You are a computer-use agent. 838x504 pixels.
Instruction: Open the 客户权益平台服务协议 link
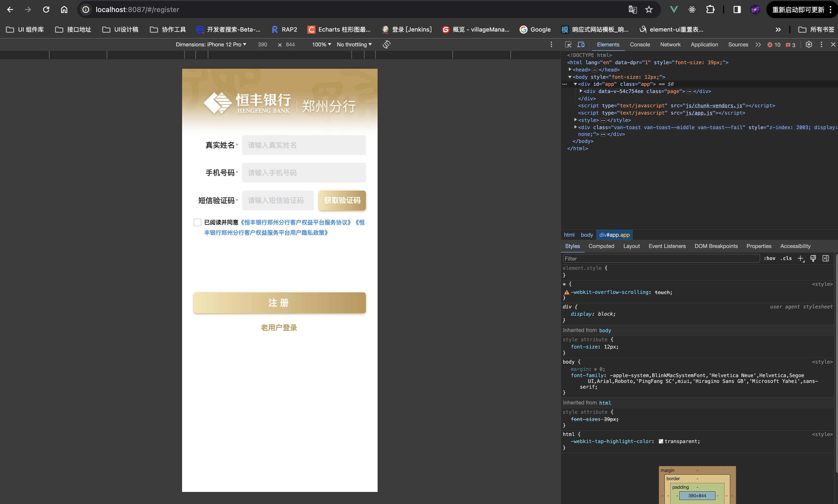pos(296,222)
